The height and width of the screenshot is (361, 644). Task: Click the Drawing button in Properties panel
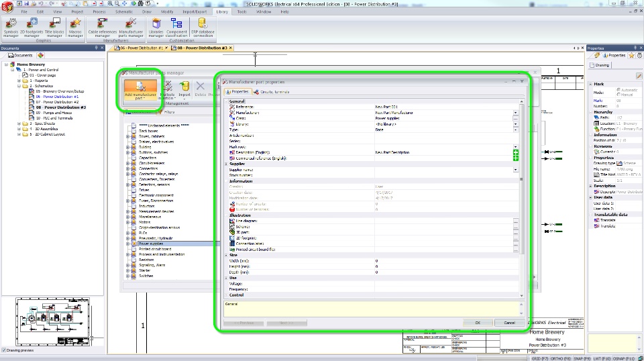click(600, 65)
